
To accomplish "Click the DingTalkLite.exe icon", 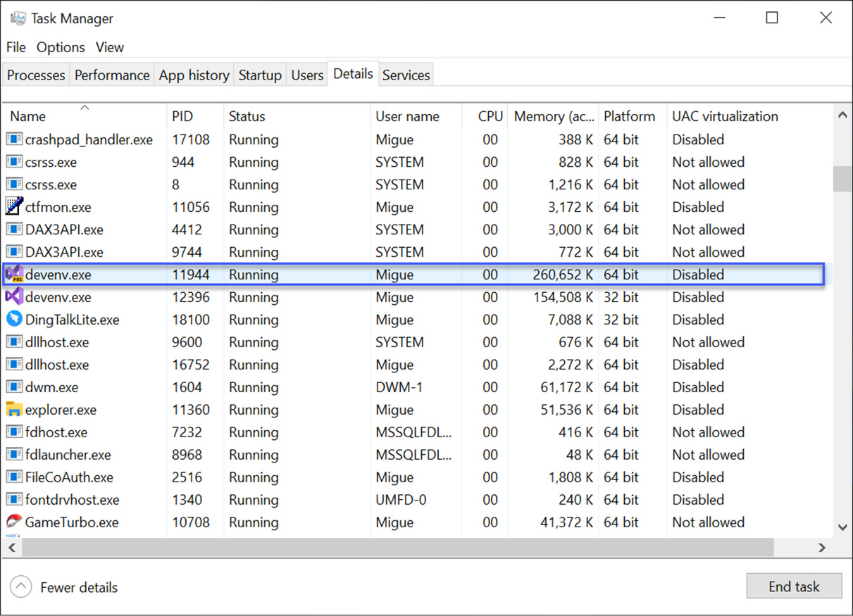I will pos(13,320).
